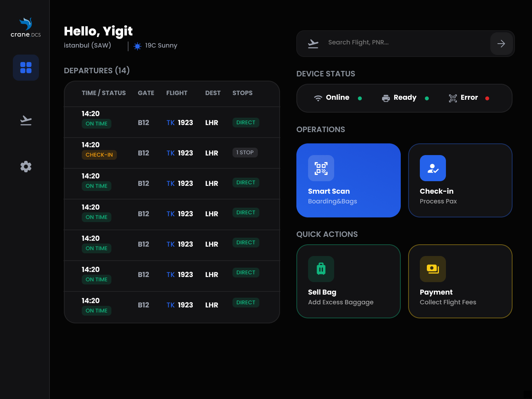Click the 19C Sunny weather text
532x399 pixels.
click(x=161, y=45)
